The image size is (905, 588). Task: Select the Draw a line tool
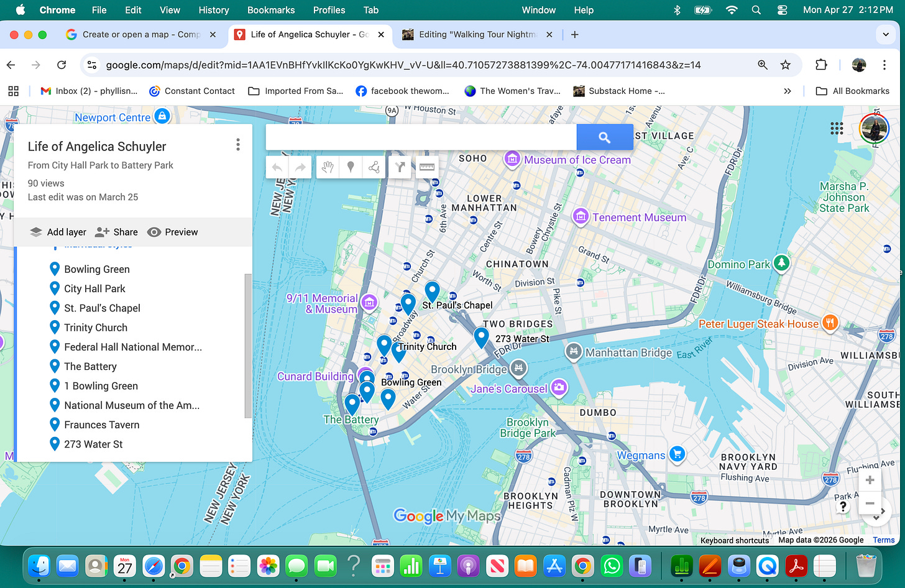(x=374, y=167)
